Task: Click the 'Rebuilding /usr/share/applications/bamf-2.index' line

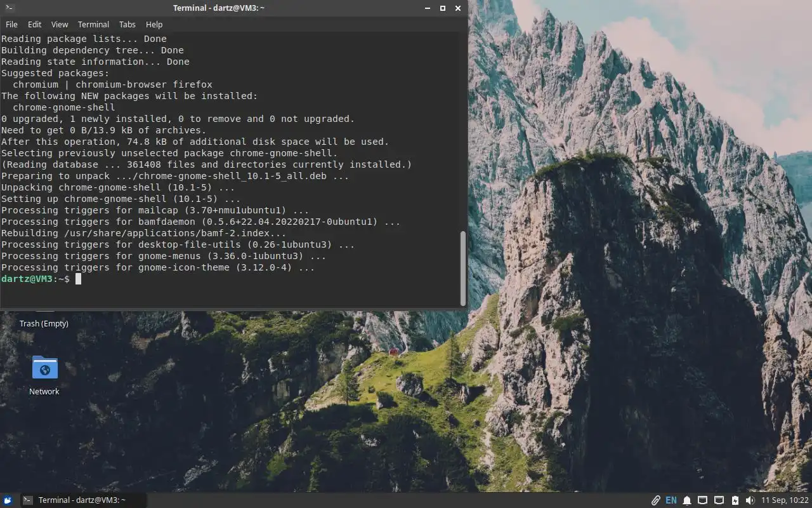Action: (144, 233)
